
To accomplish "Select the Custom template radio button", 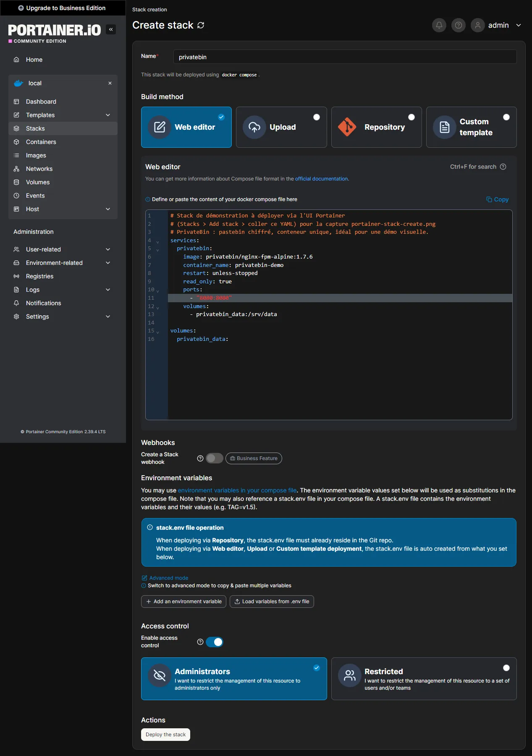I will (506, 117).
